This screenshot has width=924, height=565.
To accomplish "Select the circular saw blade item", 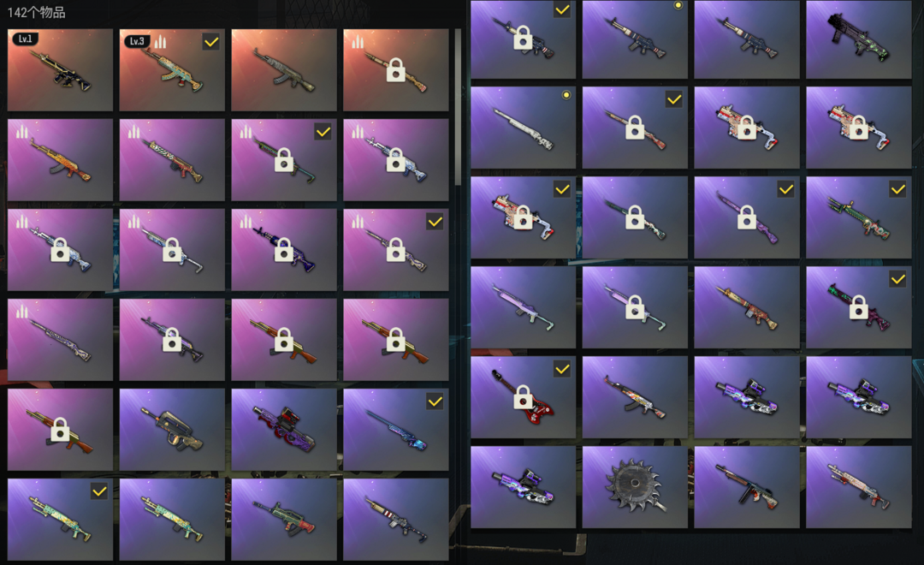I will [635, 487].
